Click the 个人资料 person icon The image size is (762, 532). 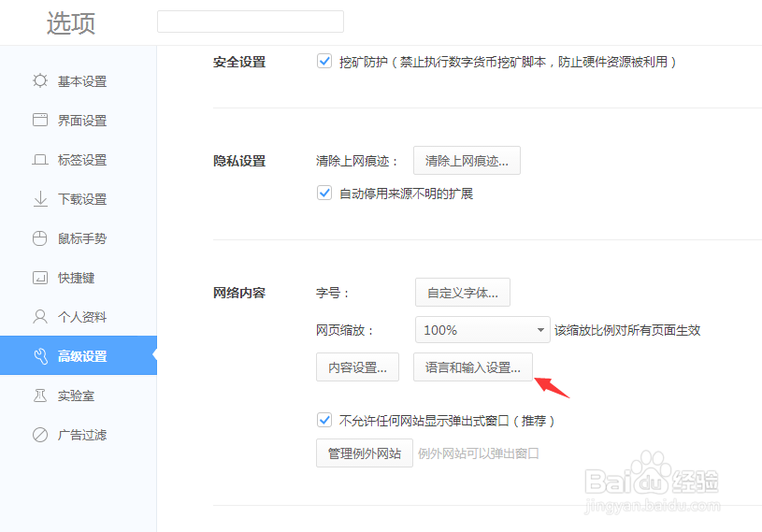click(40, 317)
